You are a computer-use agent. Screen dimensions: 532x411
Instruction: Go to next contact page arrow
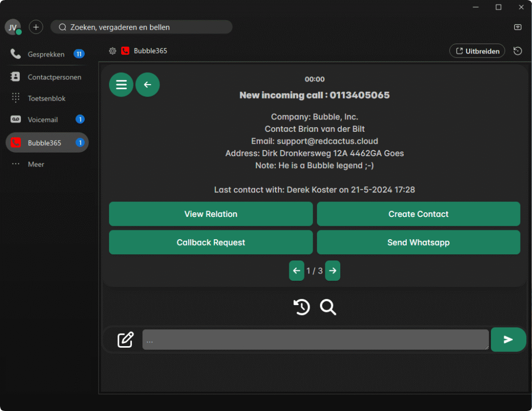pyautogui.click(x=332, y=270)
